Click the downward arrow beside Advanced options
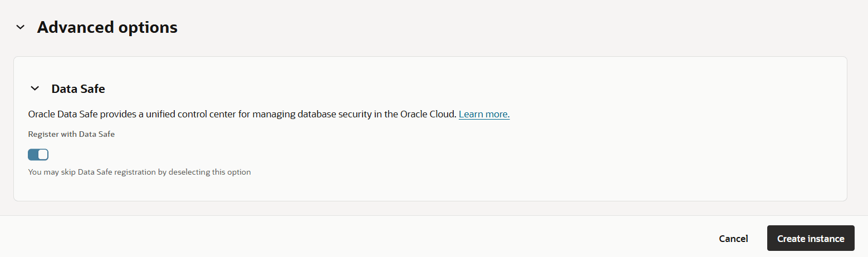The height and width of the screenshot is (257, 868). tap(21, 27)
